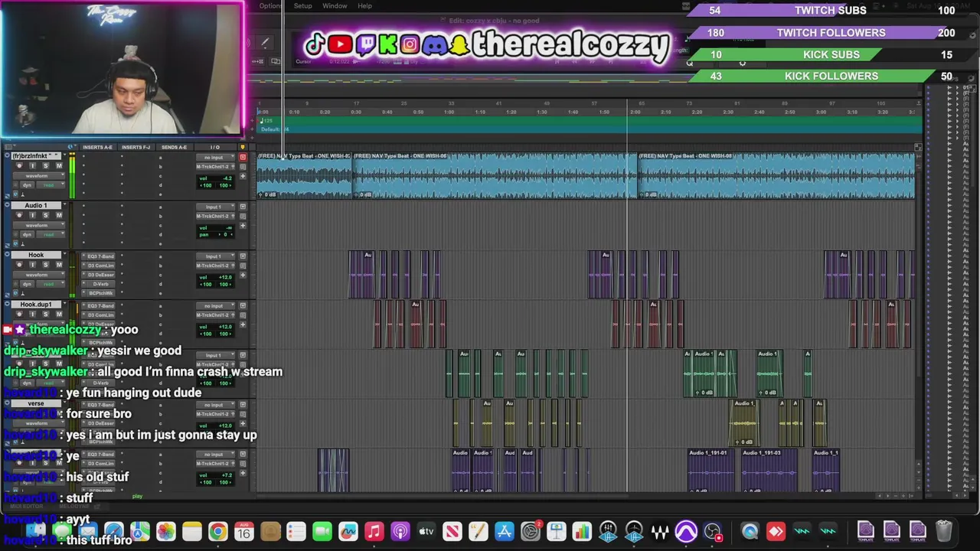Open the Help menu
Viewport: 980px width, 551px height.
(x=364, y=6)
